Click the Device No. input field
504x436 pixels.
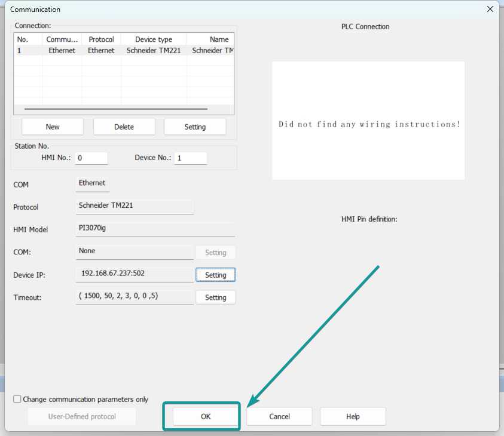tap(190, 158)
